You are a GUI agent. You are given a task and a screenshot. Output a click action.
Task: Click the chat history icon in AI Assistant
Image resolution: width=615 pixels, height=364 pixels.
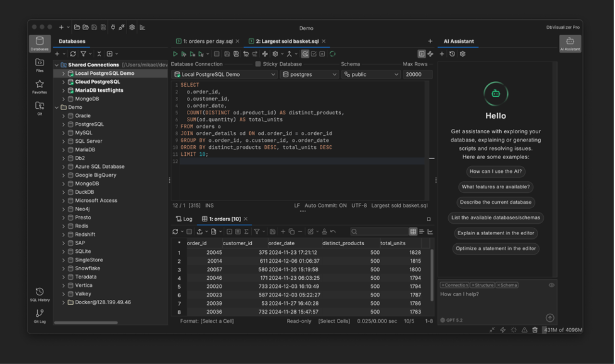[x=452, y=53]
